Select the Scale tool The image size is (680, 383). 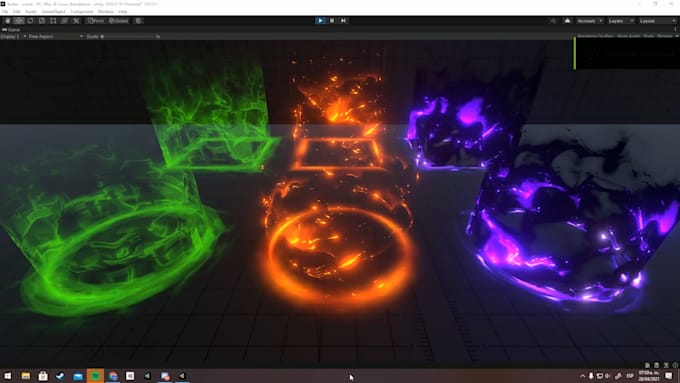tap(42, 21)
